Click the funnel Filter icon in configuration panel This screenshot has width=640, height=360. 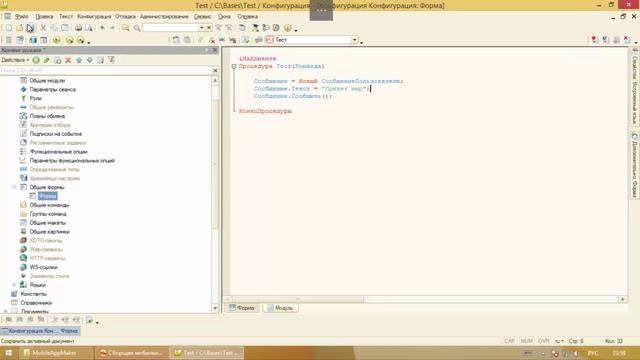pyautogui.click(x=111, y=60)
